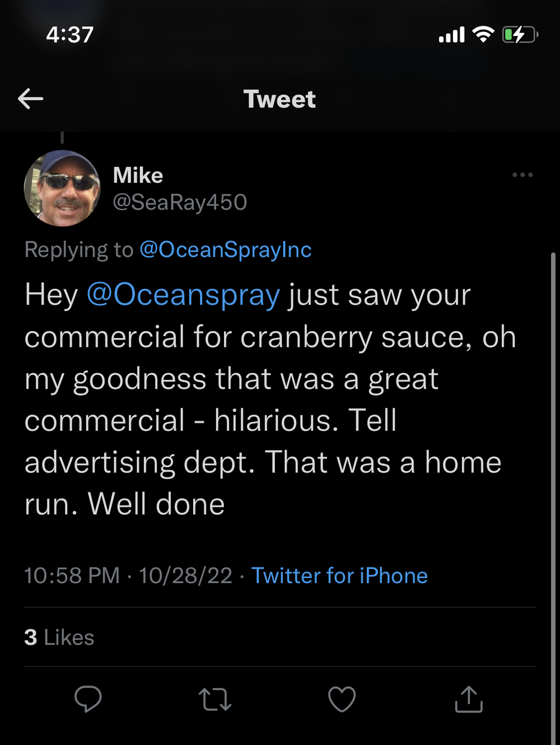Open the three-dot more options menu
The image size is (560, 745).
pyautogui.click(x=522, y=175)
